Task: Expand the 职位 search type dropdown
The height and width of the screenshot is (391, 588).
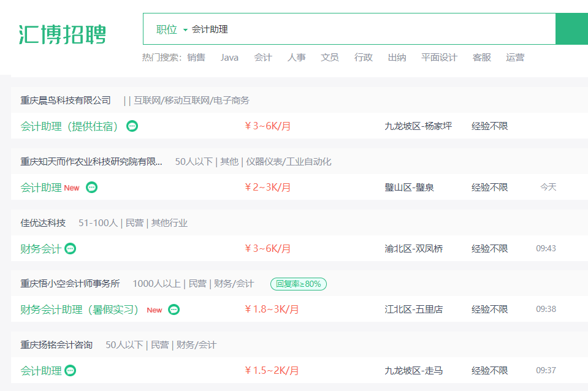Action: click(172, 29)
